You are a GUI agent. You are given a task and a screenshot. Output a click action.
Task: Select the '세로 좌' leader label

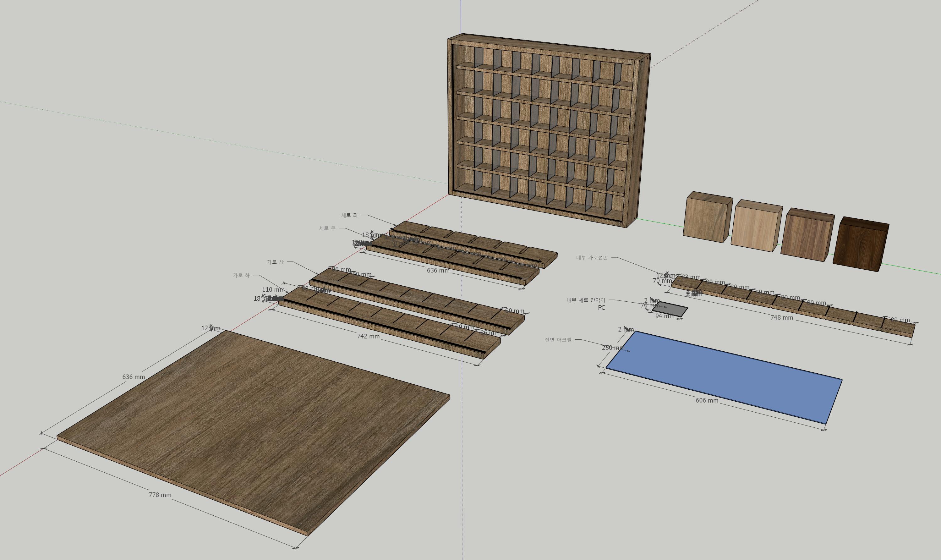349,216
